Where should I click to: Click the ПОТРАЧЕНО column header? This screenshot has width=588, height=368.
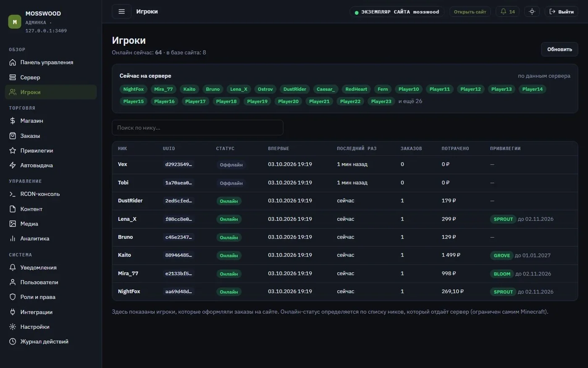tap(455, 148)
